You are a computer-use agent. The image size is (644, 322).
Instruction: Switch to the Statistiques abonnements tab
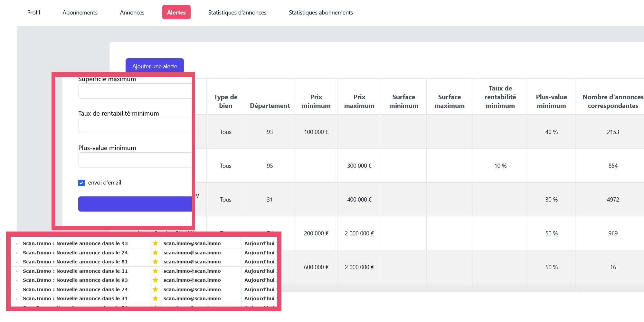(321, 13)
